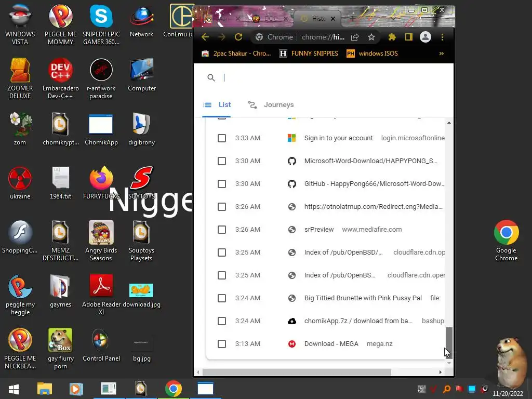Open Chrome three-dot menu
The width and height of the screenshot is (532, 399).
(x=442, y=37)
